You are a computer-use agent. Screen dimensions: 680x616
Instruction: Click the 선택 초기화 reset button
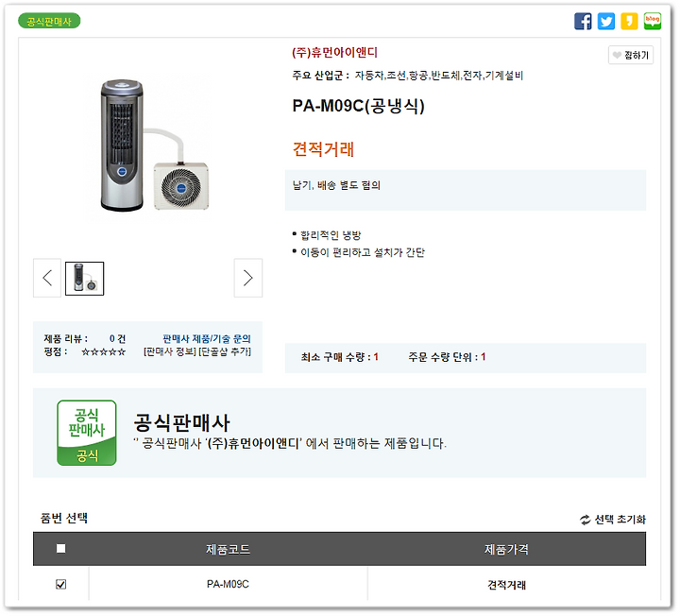613,520
